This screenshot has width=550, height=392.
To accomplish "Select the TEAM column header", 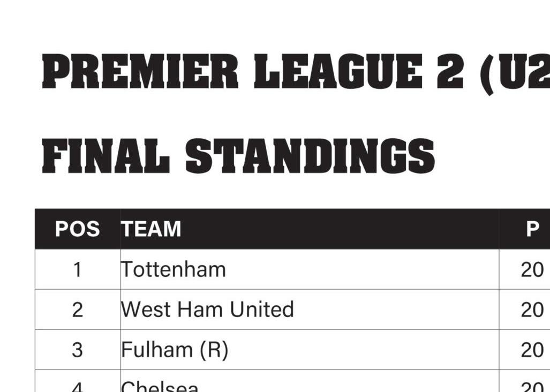I will tap(310, 229).
